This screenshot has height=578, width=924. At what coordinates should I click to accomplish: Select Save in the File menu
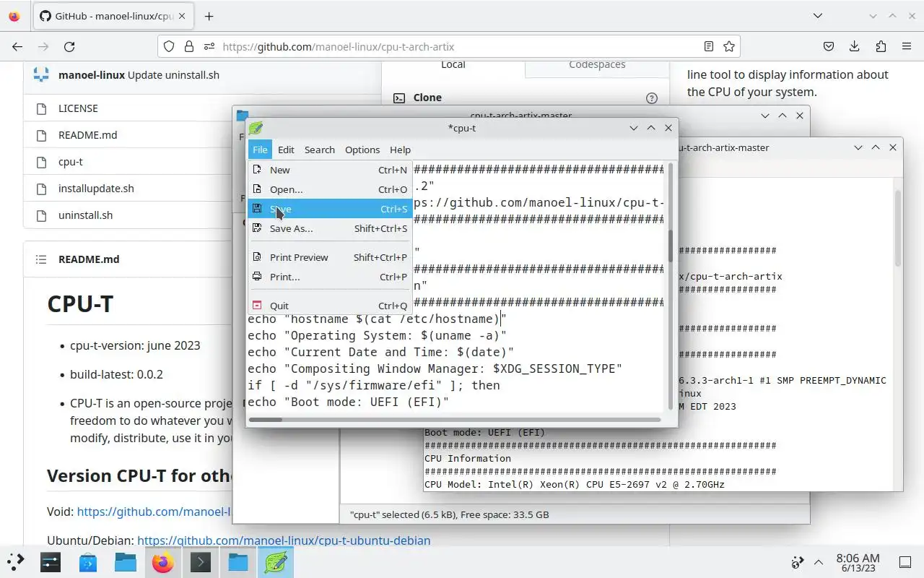pyautogui.click(x=330, y=209)
